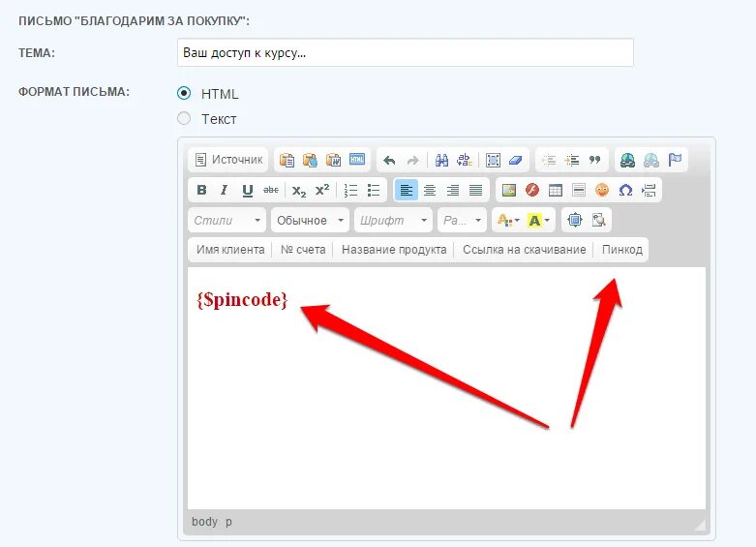Open the smiley emoticon picker
This screenshot has width=756, height=547.
[x=602, y=190]
